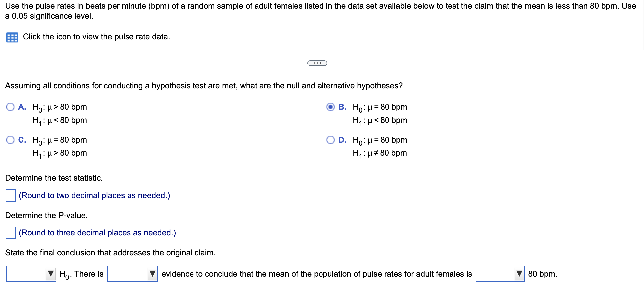This screenshot has width=644, height=294.
Task: Select the rounding instruction text for test statistic
Action: pos(94,196)
